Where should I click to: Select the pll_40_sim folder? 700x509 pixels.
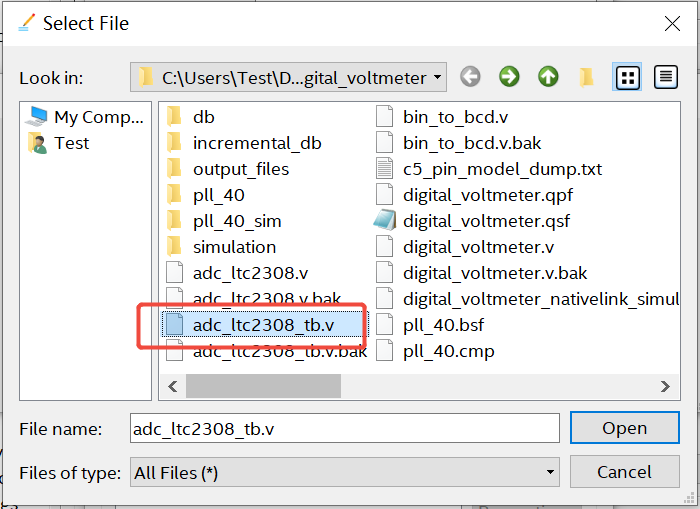(224, 221)
